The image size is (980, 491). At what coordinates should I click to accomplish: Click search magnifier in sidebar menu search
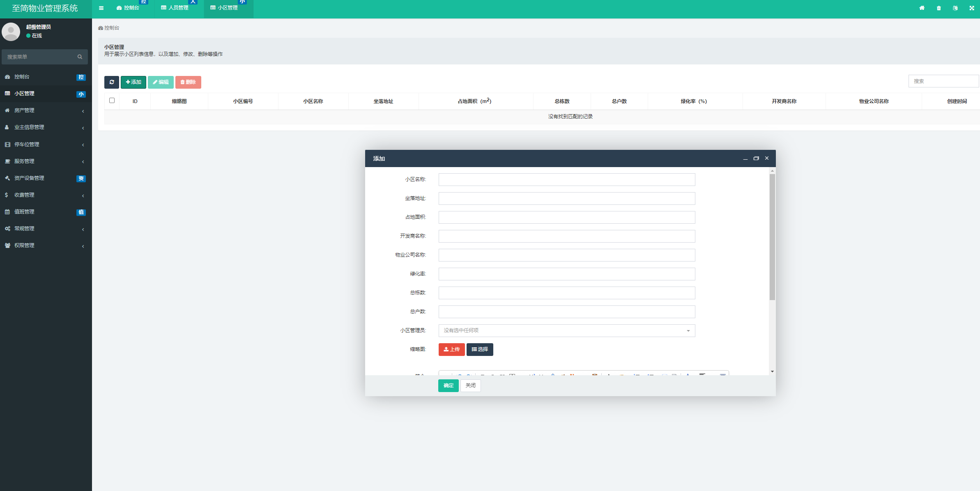coord(80,57)
